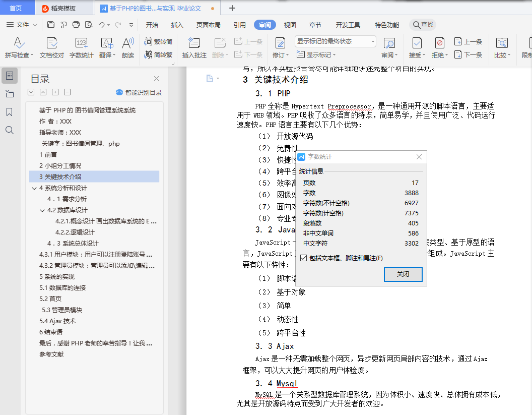Open the Translate (翻译) tool

(x=107, y=47)
